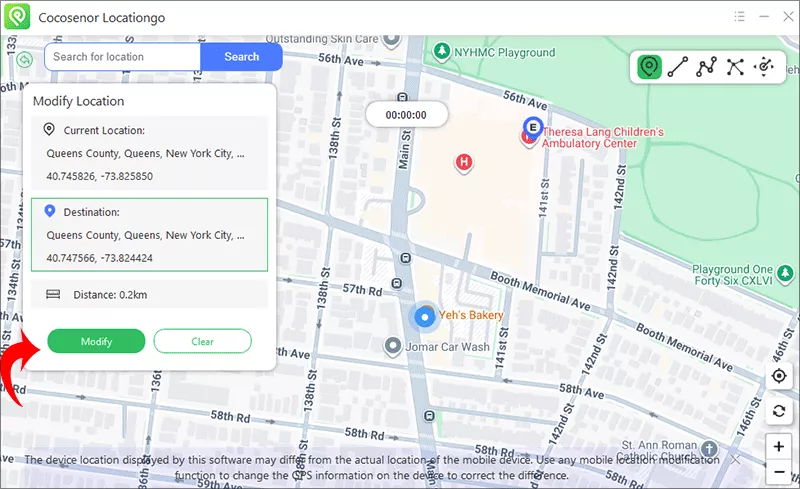This screenshot has width=800, height=489.
Task: Click the Yeh's Bakery label
Action: click(x=471, y=315)
